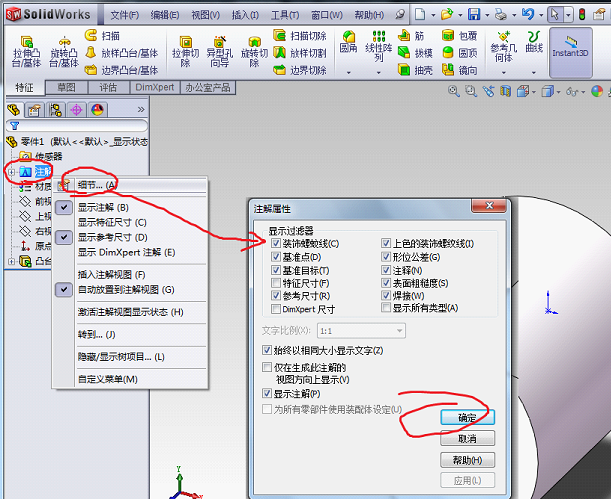Viewport: 611px width, 500px height.
Task: Open the 圆角 fillet dropdown arrow
Action: 348,72
